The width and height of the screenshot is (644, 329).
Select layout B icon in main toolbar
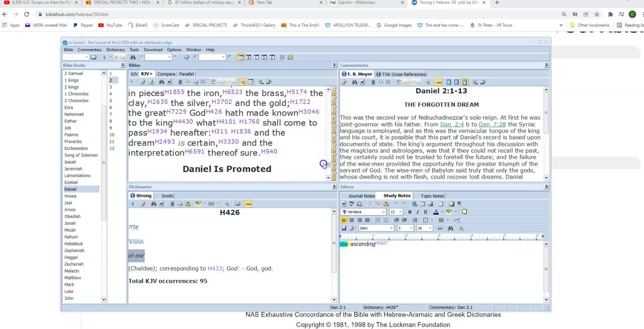(x=249, y=57)
